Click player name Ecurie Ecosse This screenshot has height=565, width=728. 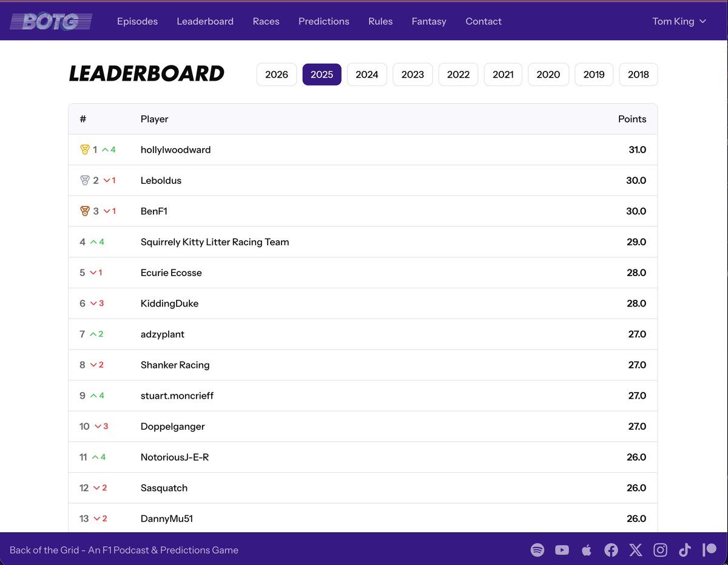(171, 272)
